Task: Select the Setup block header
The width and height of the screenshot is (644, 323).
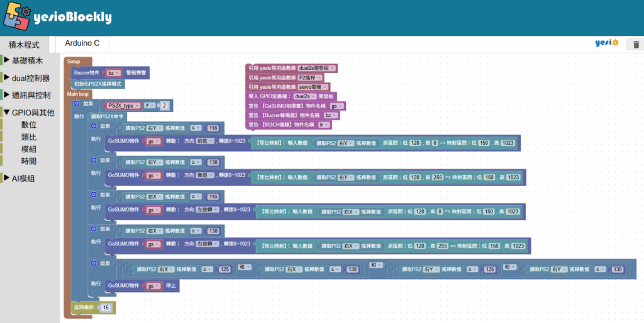Action: point(77,61)
